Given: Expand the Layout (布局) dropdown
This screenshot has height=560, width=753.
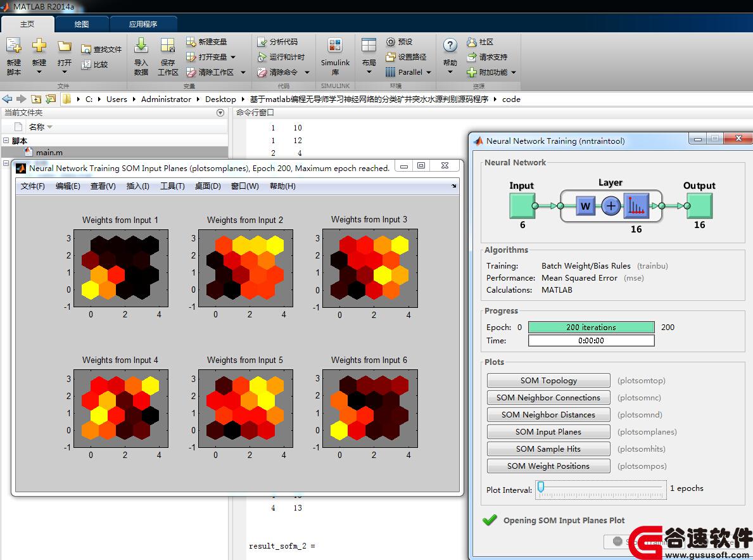Looking at the screenshot, I should (369, 72).
